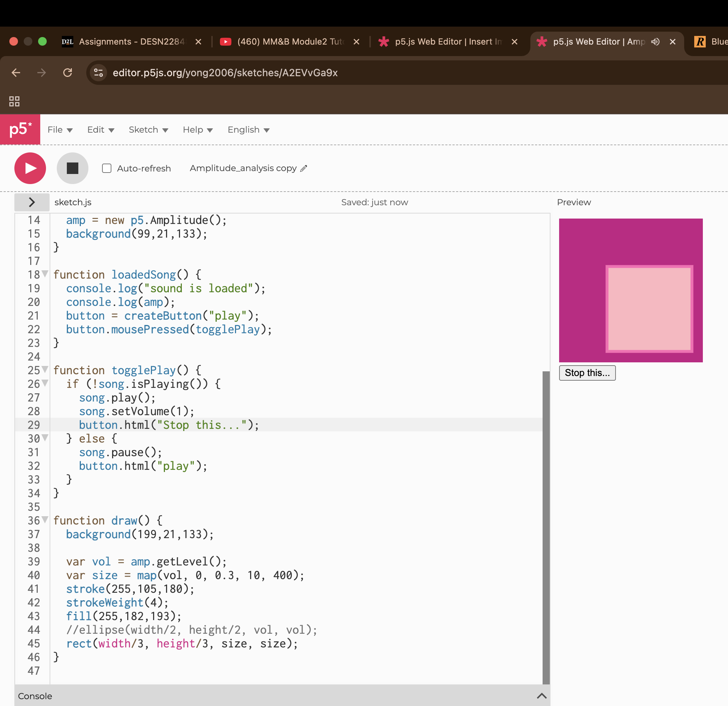The image size is (728, 706).
Task: Enable the Auto-refresh checkbox
Action: click(x=107, y=168)
